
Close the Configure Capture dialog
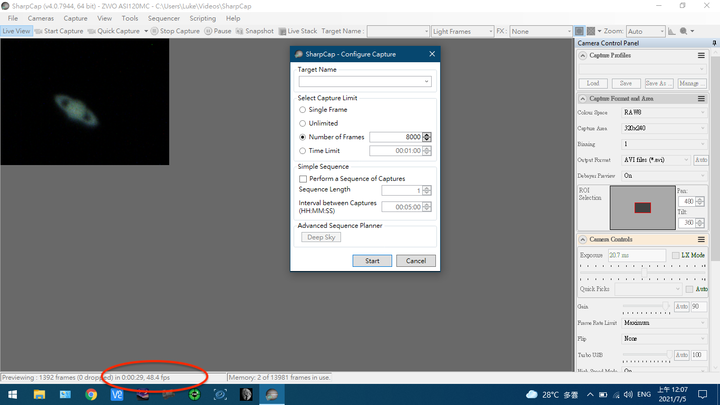(x=432, y=54)
